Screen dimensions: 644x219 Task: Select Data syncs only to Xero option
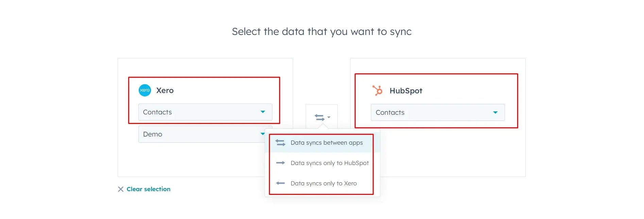pyautogui.click(x=323, y=183)
